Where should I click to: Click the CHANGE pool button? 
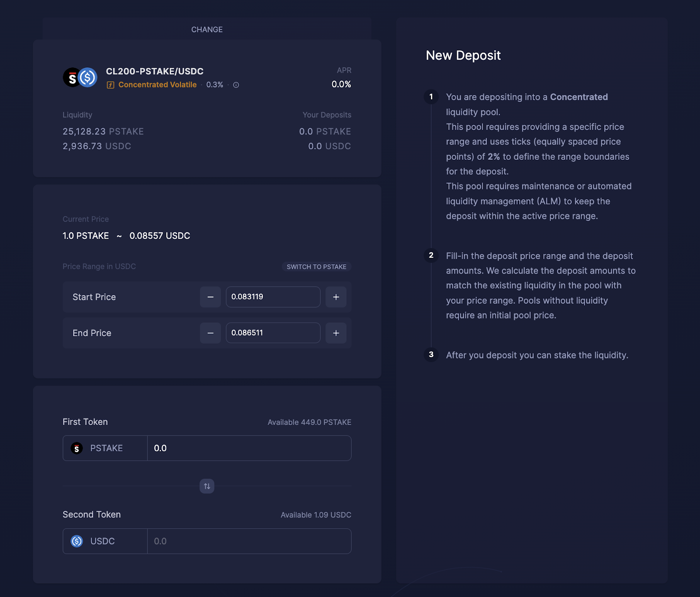pyautogui.click(x=207, y=29)
